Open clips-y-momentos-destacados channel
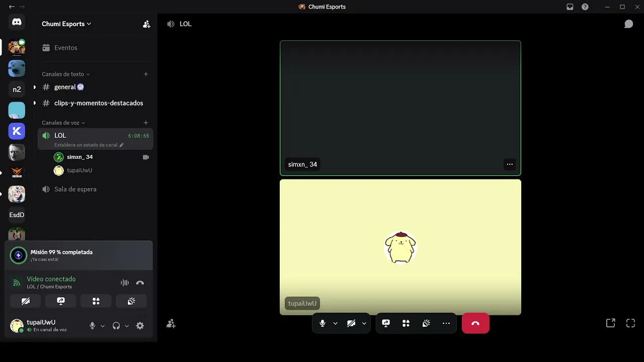Screen dimensions: 644x362 click(x=95, y=103)
